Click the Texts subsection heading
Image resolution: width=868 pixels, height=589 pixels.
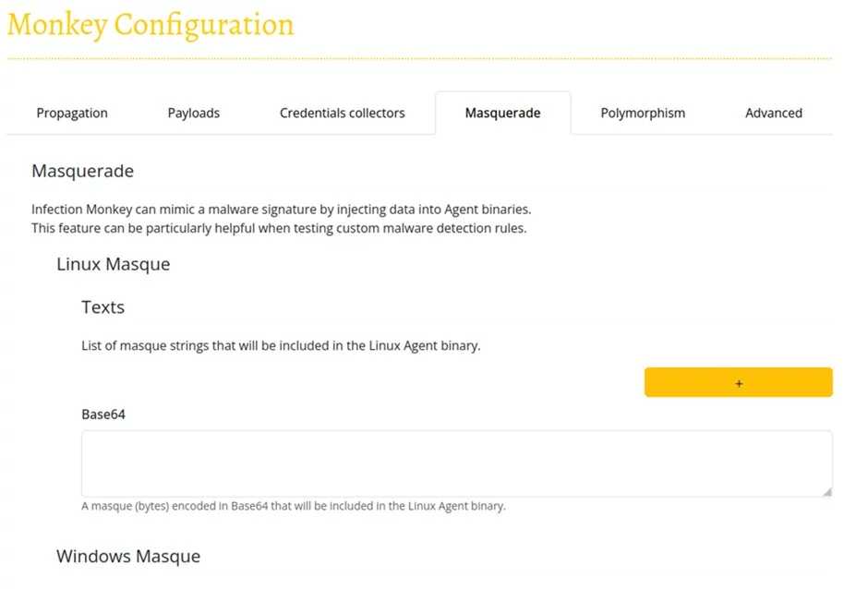tap(102, 307)
